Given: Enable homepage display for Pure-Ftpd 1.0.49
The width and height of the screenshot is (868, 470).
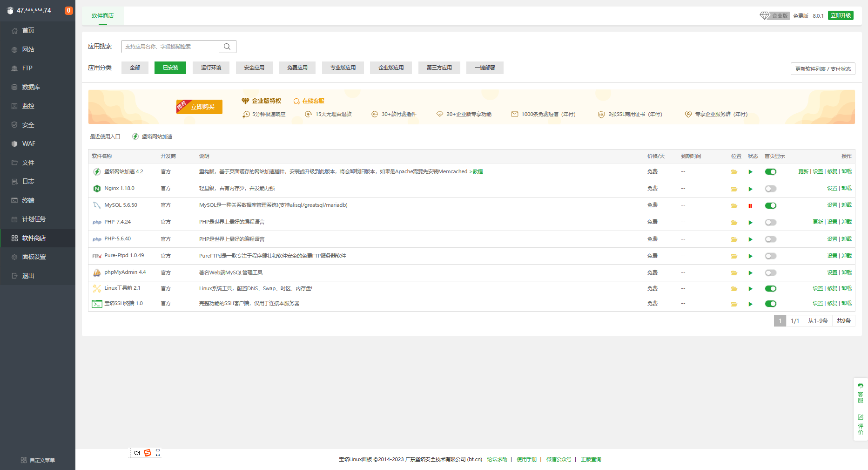Looking at the screenshot, I should pyautogui.click(x=771, y=256).
